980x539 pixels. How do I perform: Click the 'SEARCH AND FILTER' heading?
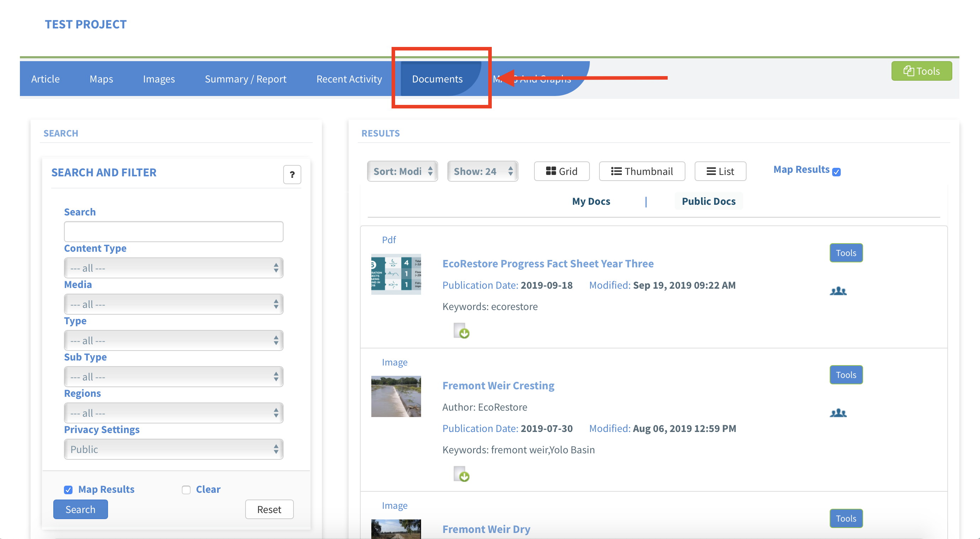(x=104, y=172)
